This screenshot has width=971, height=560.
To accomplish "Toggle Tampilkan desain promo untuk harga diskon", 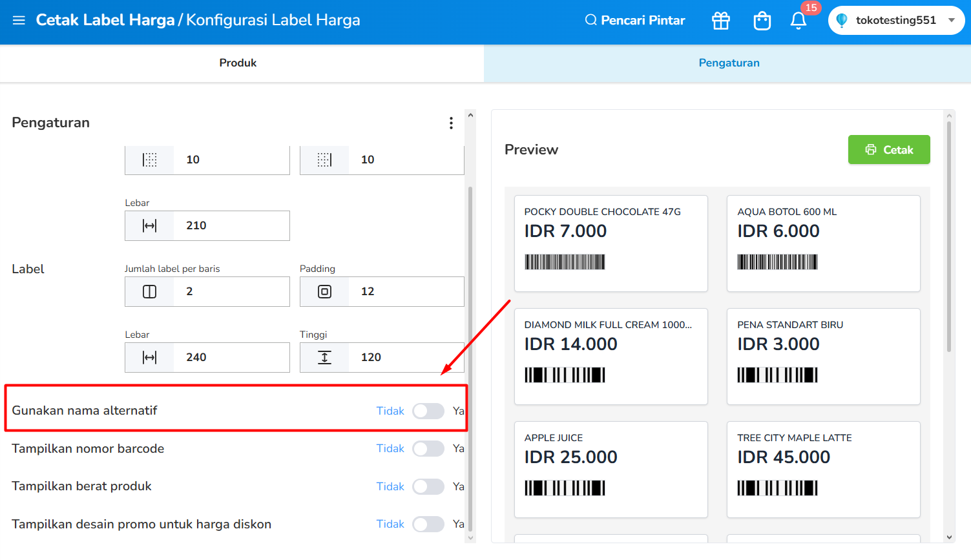I will point(428,524).
